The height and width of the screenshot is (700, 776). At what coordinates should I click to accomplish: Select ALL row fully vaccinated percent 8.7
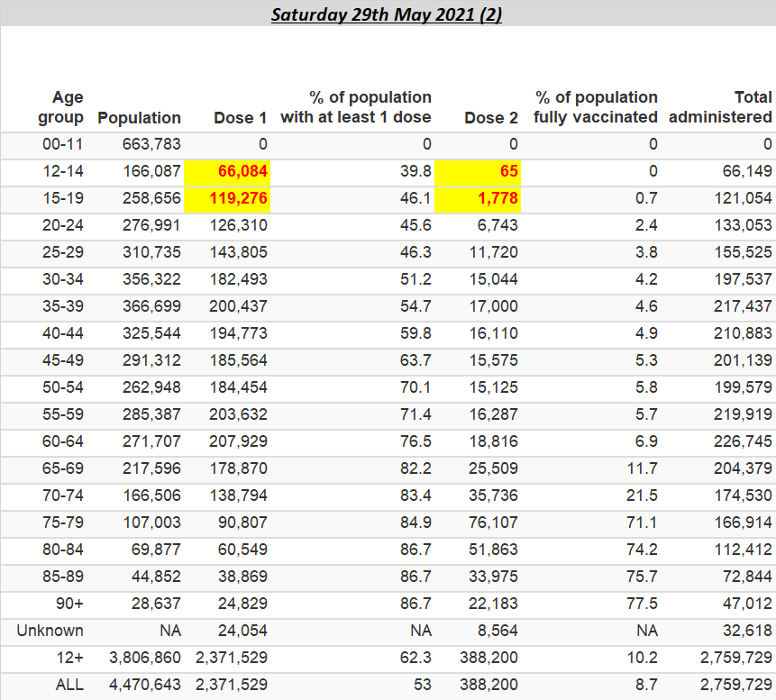pos(647,685)
